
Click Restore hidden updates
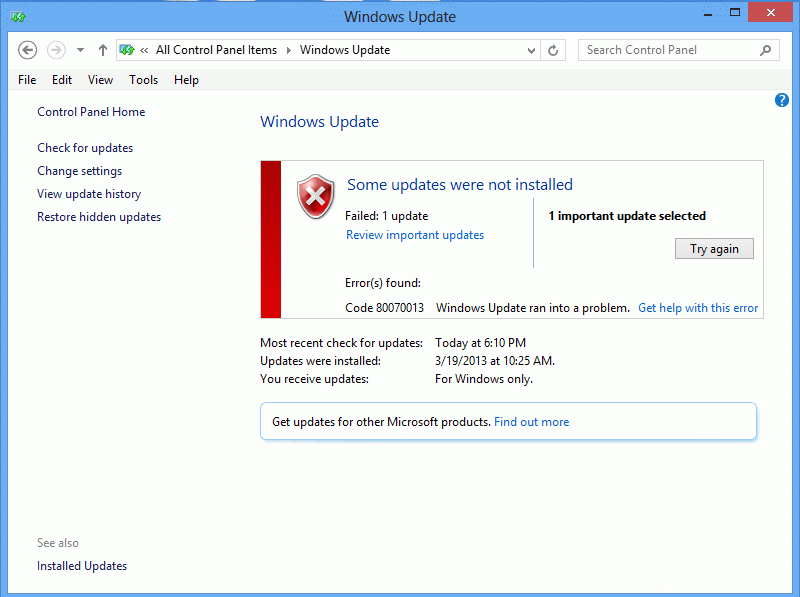click(99, 217)
